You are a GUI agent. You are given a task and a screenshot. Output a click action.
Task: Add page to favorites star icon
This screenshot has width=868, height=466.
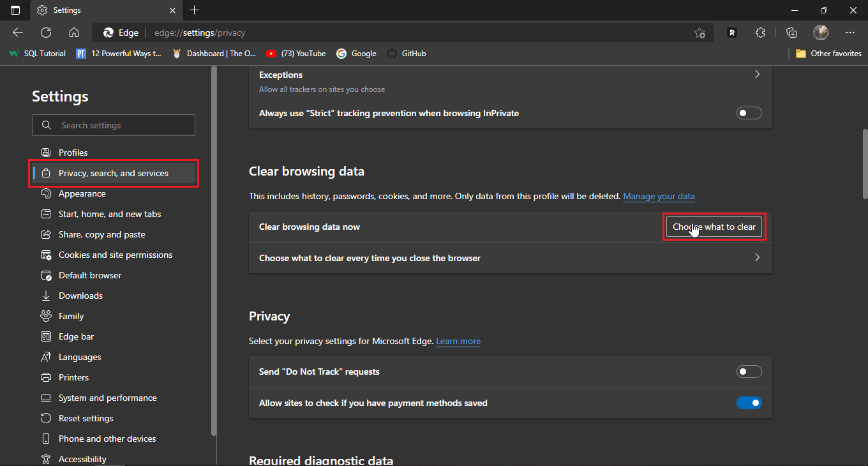[x=700, y=33]
